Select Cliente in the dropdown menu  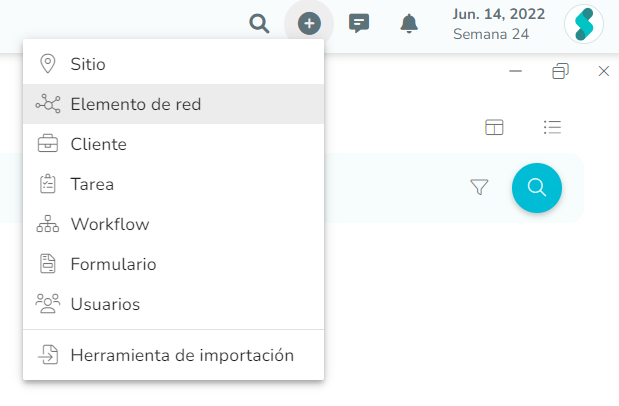coord(173,144)
